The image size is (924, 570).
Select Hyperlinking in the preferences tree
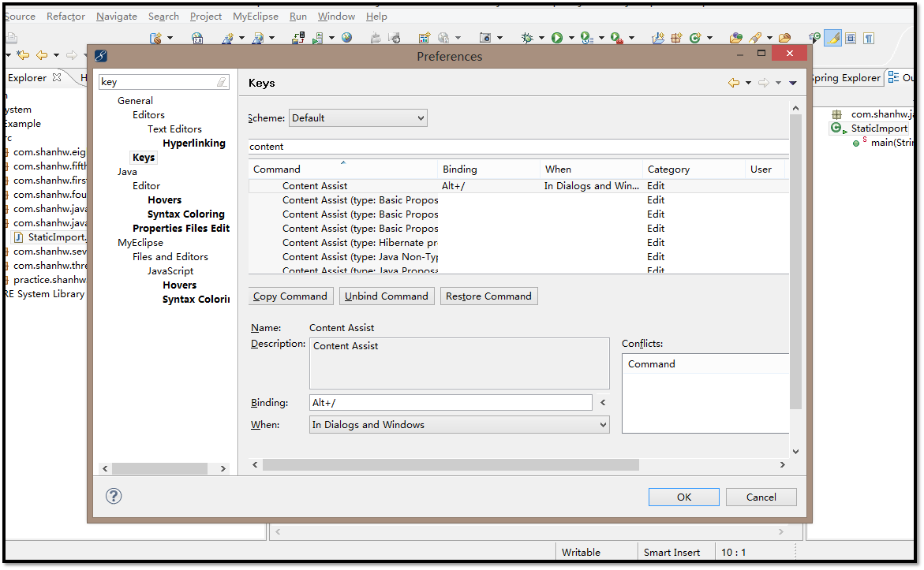point(194,143)
